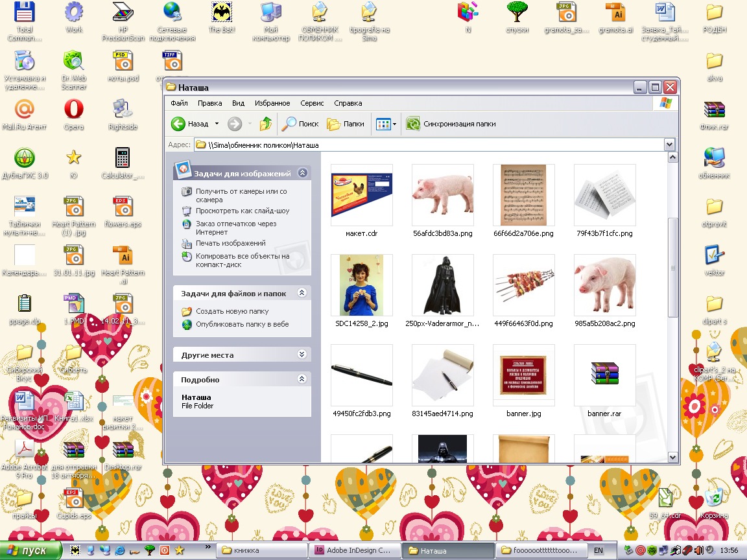This screenshot has height=560, width=747.
Task: Open the Файл menu
Action: [179, 103]
